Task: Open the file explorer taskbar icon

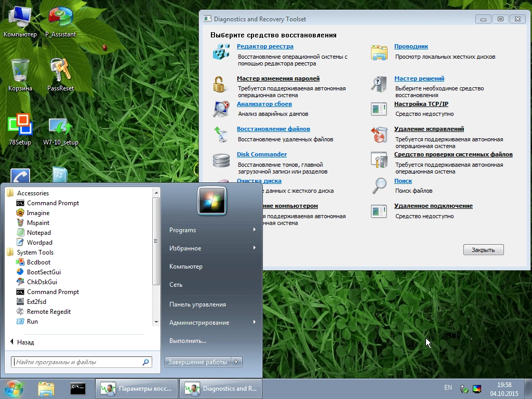Action: (46, 389)
